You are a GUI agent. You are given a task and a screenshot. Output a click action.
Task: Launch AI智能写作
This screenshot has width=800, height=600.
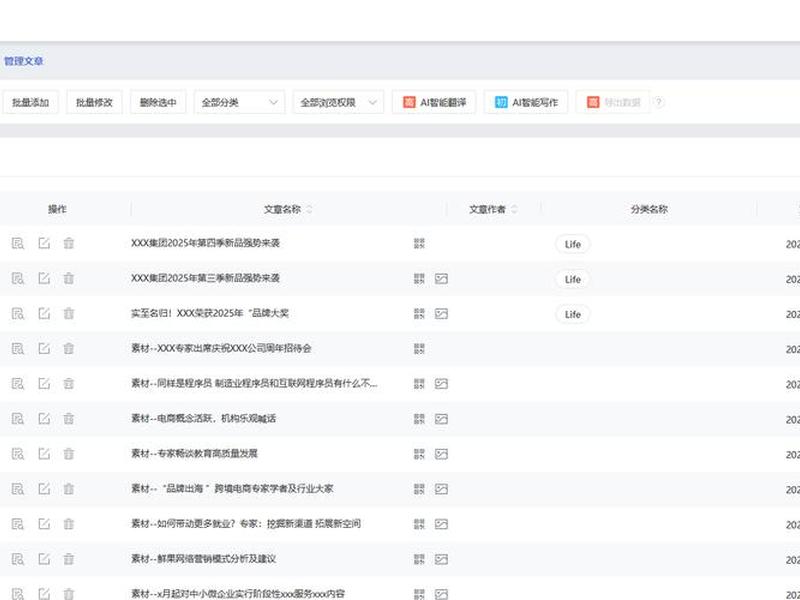(526, 102)
